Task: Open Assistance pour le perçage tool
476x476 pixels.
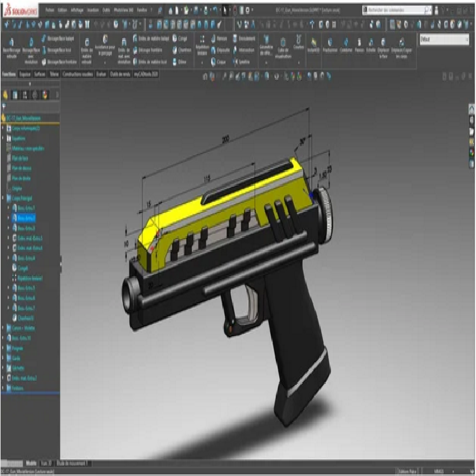Action: tap(105, 46)
